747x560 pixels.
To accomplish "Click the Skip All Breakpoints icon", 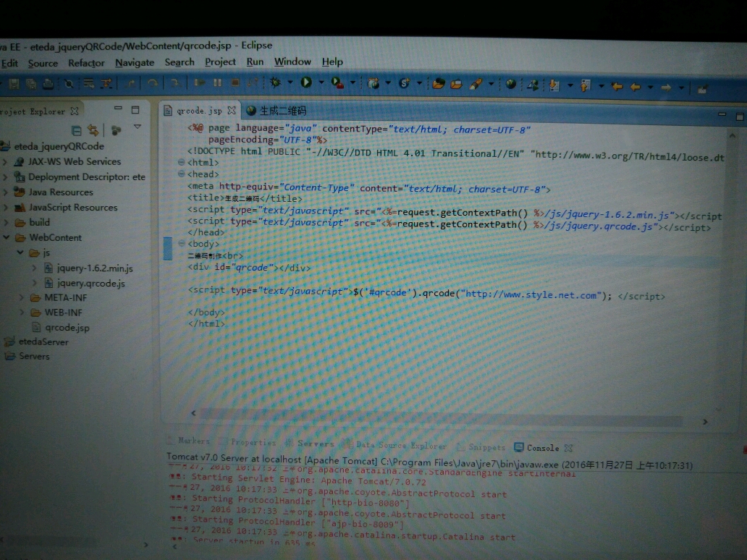I will coord(69,84).
